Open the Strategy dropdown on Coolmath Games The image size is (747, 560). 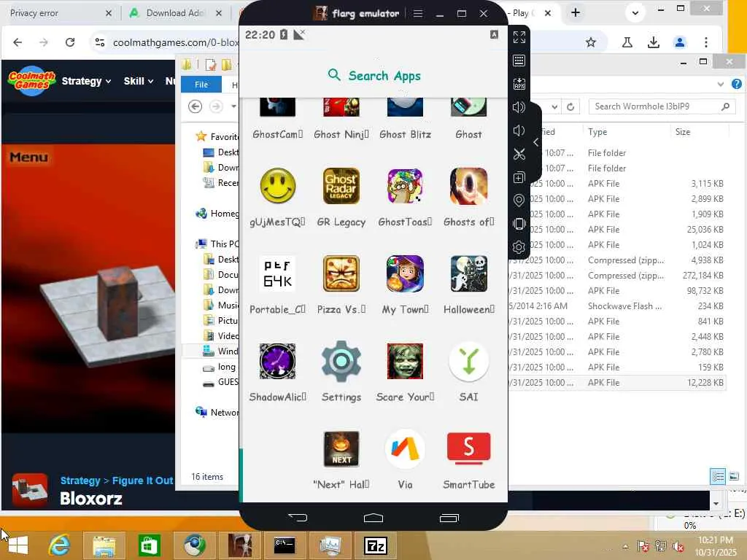click(x=86, y=81)
